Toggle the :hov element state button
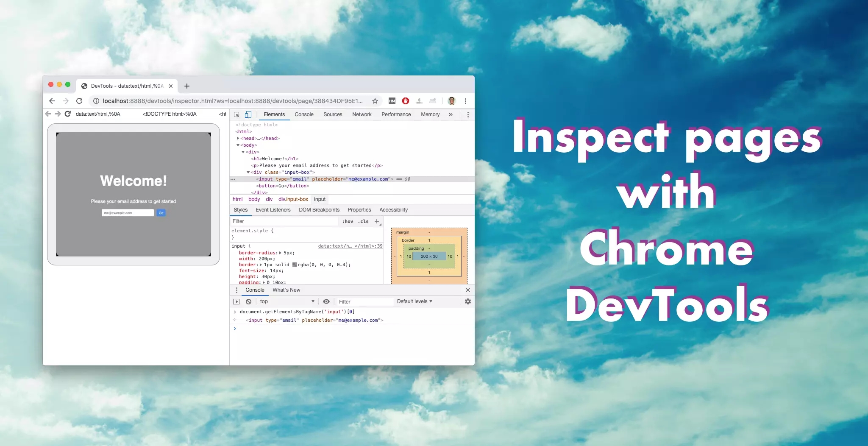The image size is (868, 446). tap(348, 221)
